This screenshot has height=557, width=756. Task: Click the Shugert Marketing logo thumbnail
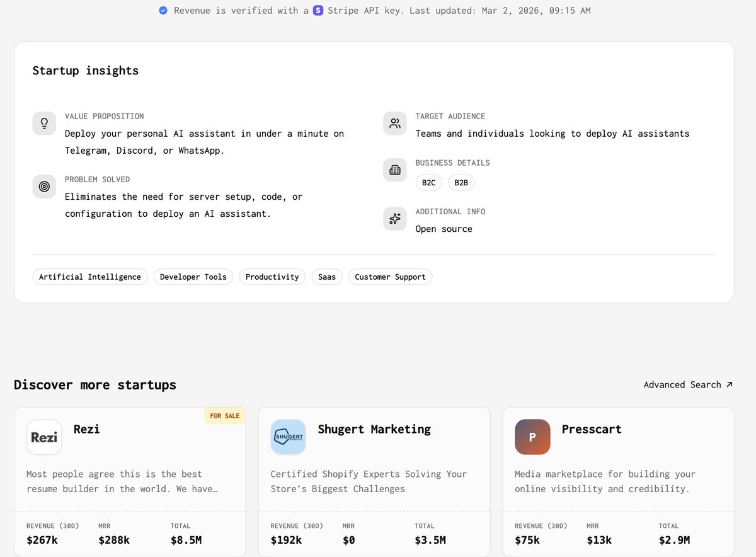(x=289, y=437)
